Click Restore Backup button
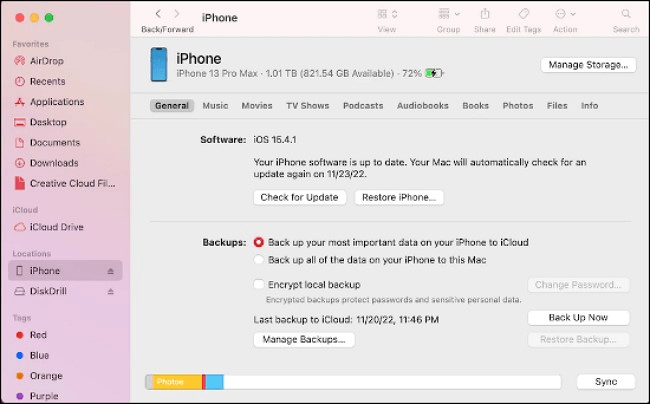 (x=578, y=340)
